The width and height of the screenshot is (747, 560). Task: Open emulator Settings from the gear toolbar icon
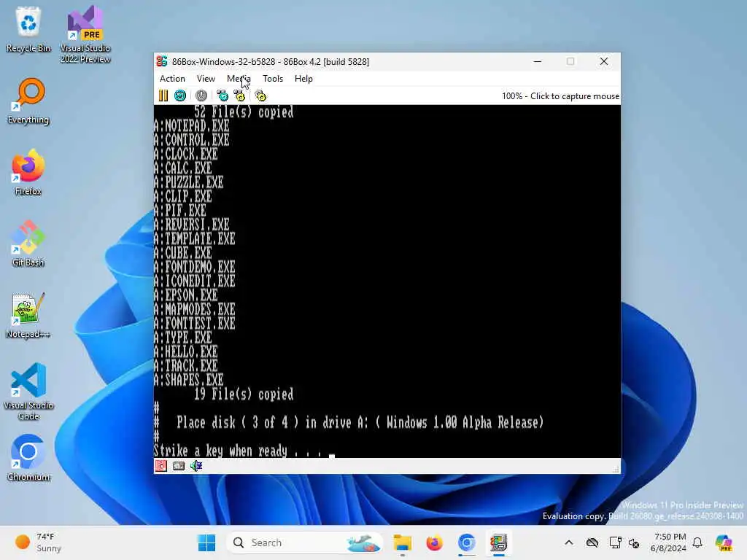coord(260,96)
